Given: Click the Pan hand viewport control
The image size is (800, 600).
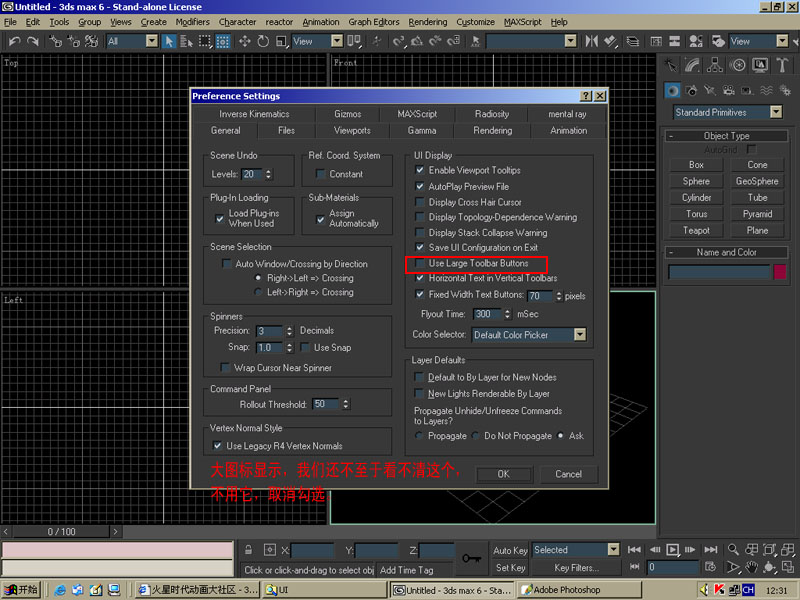Looking at the screenshot, I should tap(751, 567).
